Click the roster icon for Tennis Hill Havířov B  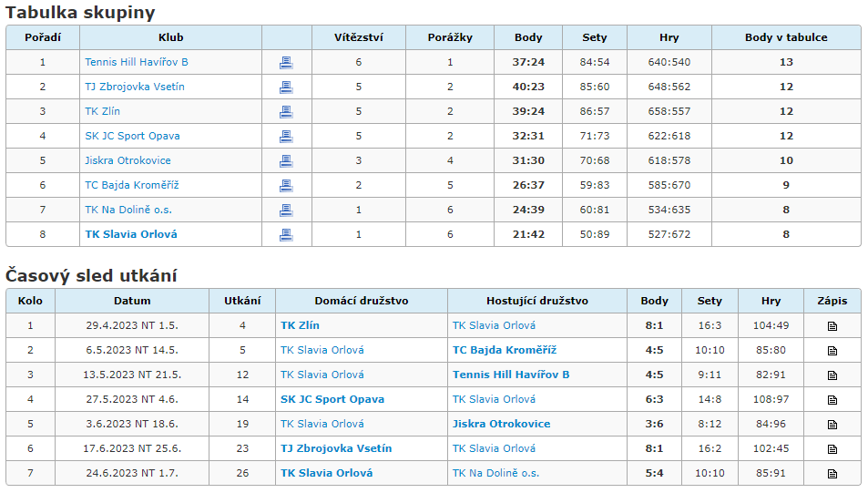pos(286,63)
